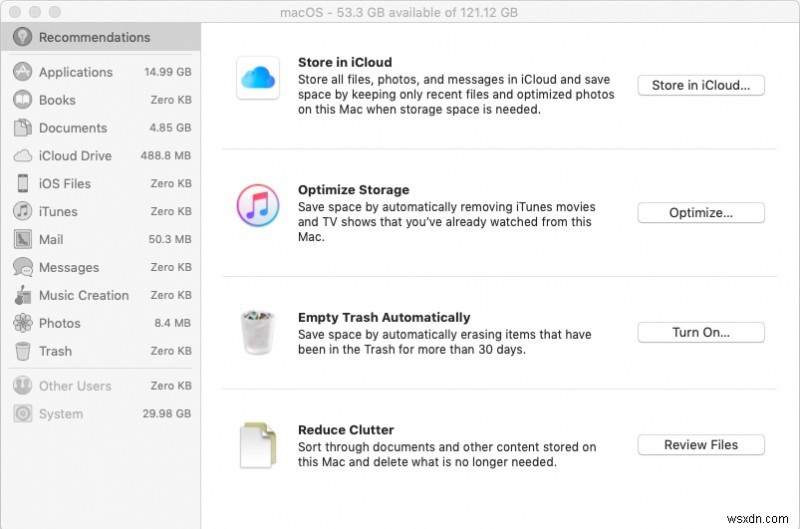Viewport: 800px width, 529px height.
Task: Select Recommendations in the sidebar
Action: coord(101,37)
